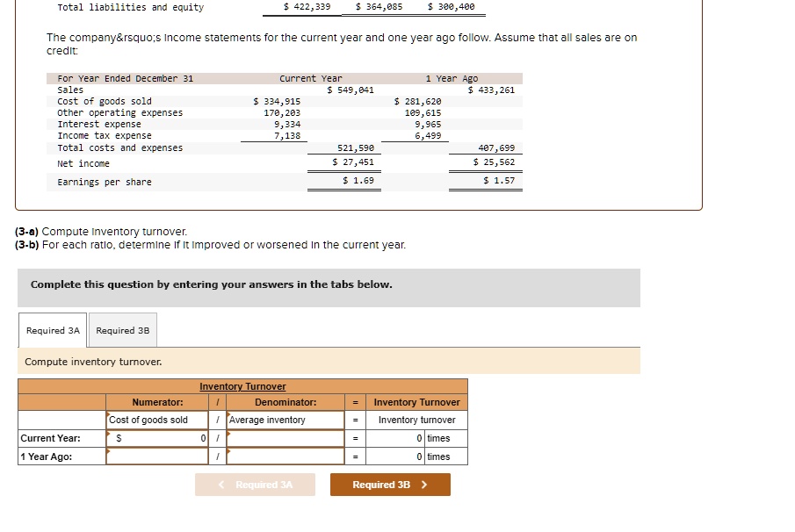Switch to the Required 3B tab

tap(122, 330)
